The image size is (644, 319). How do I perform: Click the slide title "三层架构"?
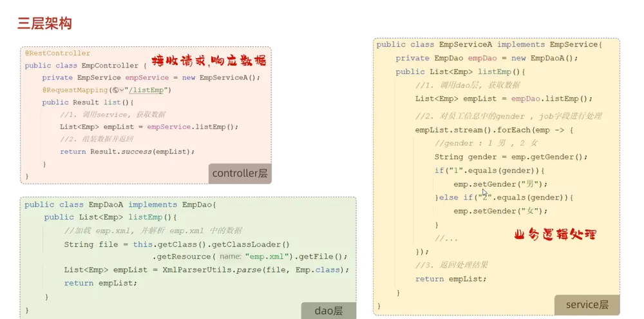(44, 23)
